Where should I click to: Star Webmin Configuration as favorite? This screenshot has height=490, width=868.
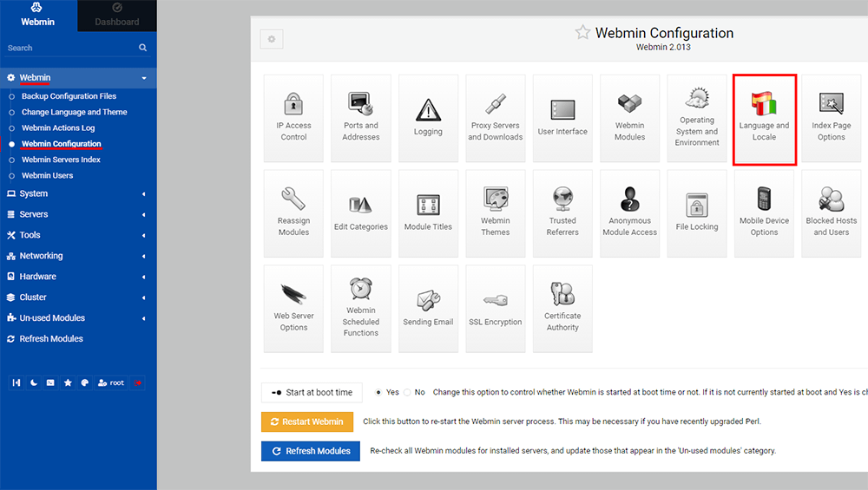582,33
